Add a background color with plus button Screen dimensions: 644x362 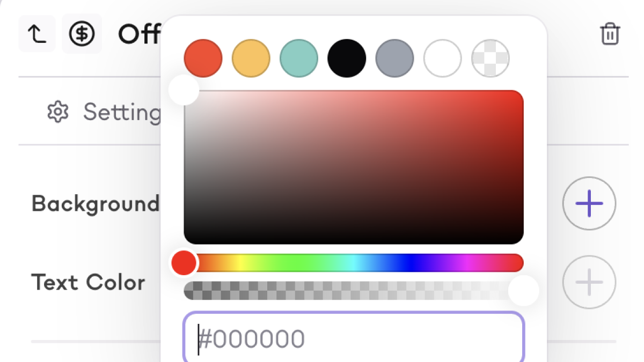pyautogui.click(x=589, y=204)
